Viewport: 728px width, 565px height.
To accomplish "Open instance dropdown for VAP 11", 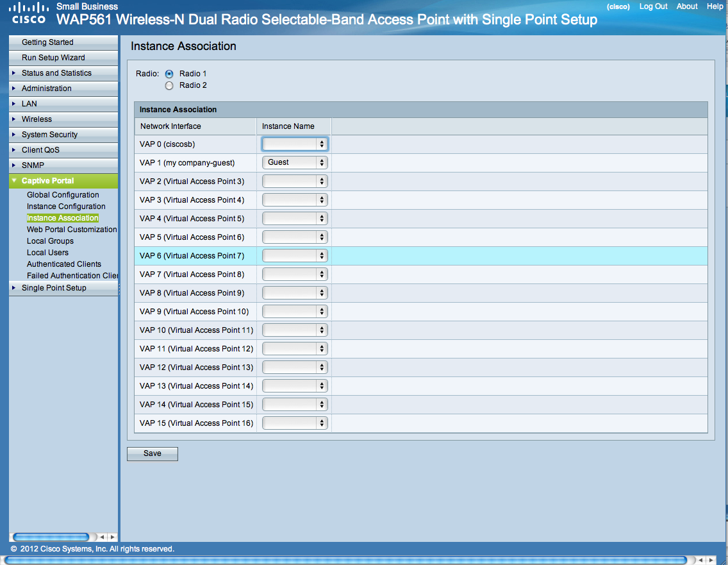I will [295, 348].
